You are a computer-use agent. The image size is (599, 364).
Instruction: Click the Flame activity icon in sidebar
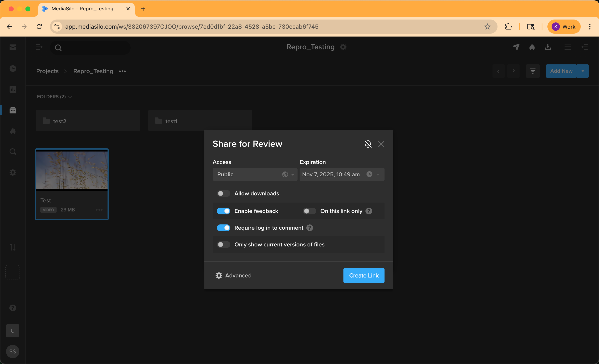(x=12, y=131)
